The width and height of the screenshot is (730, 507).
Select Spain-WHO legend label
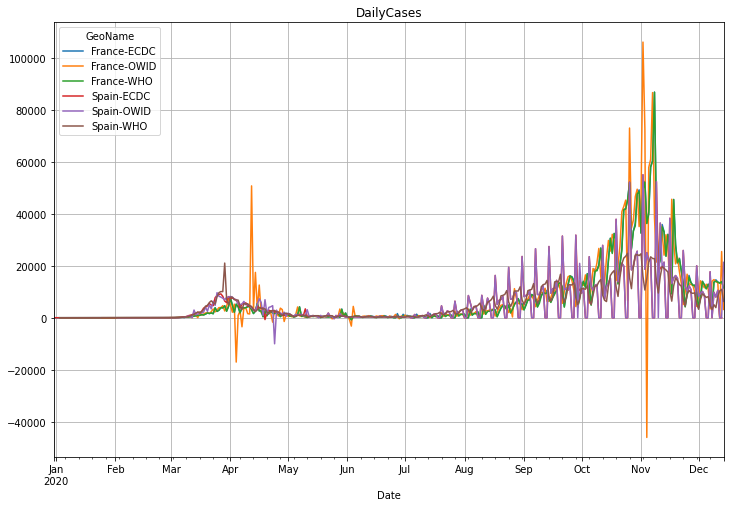click(x=119, y=126)
